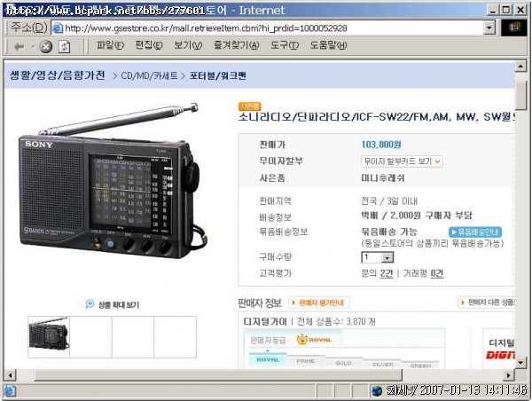Viewport: 532px width, 401px height.
Task: Go to 생활/영상/음향가전 category
Action: pos(58,75)
